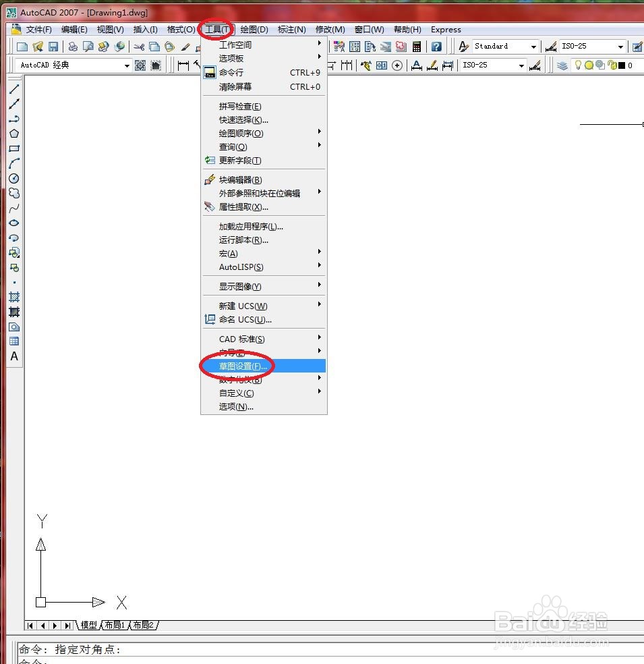Click the Plot print icon
The image size is (644, 664).
pos(73,47)
